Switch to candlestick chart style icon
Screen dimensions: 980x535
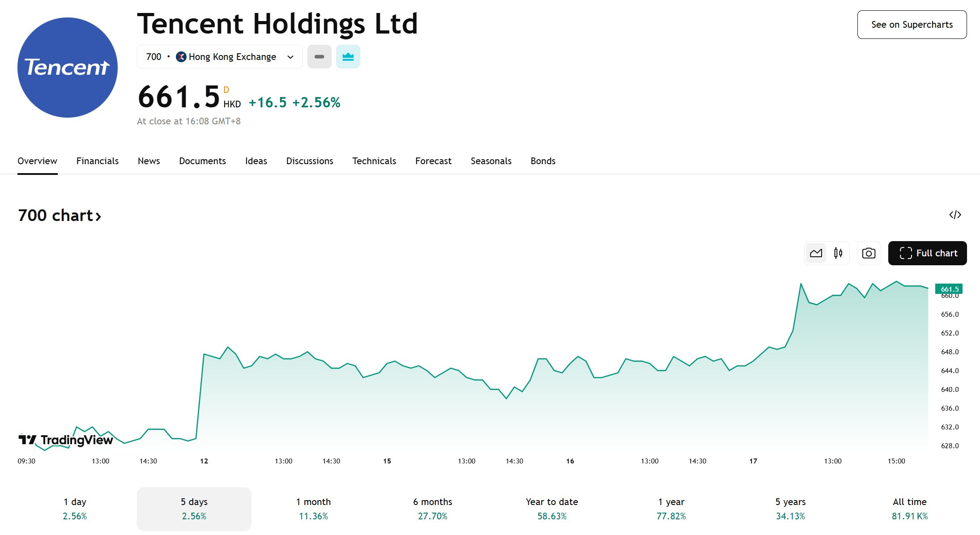[x=838, y=253]
